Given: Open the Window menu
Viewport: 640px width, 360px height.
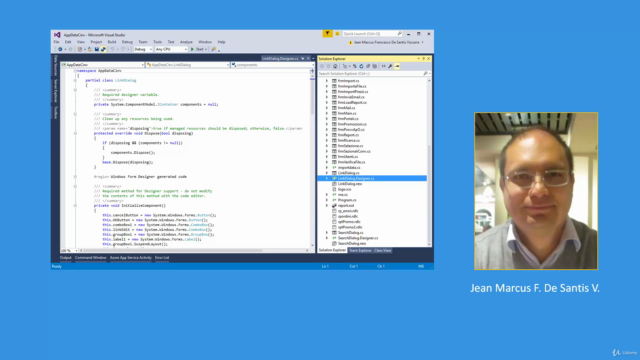Looking at the screenshot, I should (205, 42).
